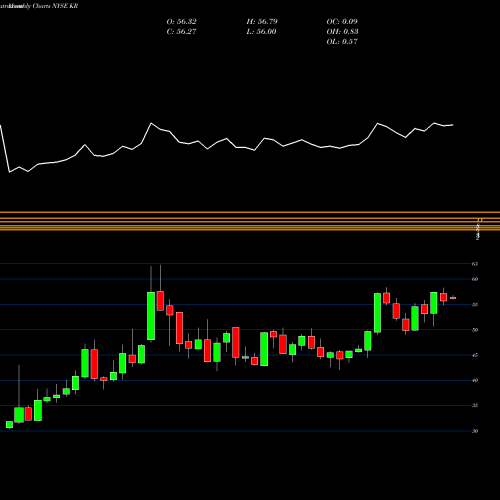Click the price axis label 45
This screenshot has height=500, width=500.
[475, 355]
